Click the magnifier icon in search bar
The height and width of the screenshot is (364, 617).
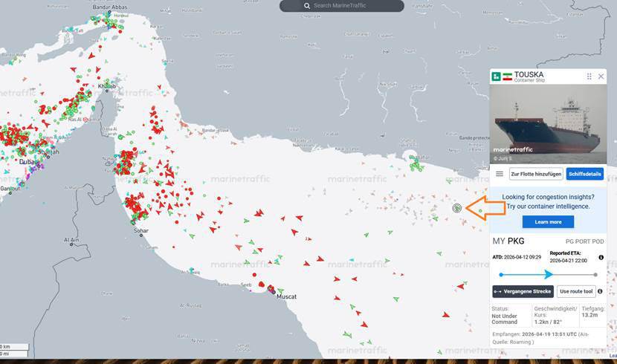(x=307, y=6)
